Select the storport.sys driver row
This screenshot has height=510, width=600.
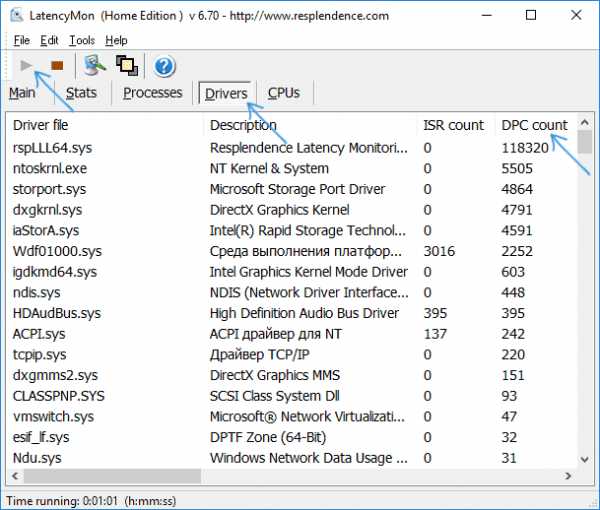click(291, 189)
